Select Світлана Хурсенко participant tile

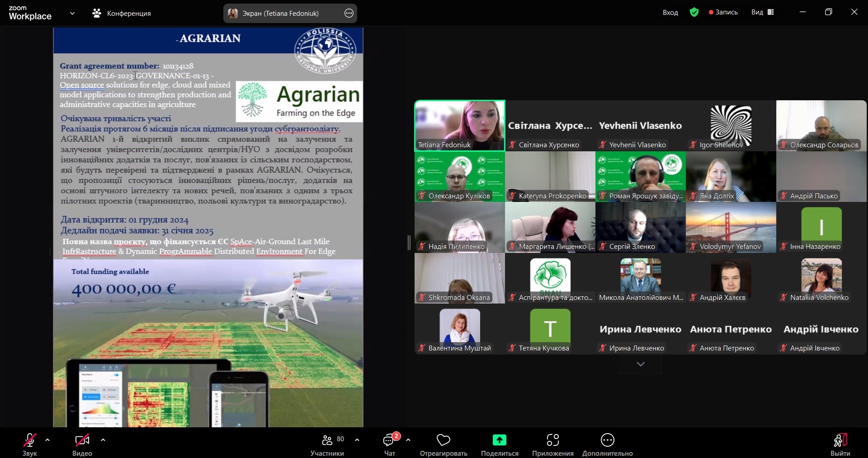[x=550, y=126]
